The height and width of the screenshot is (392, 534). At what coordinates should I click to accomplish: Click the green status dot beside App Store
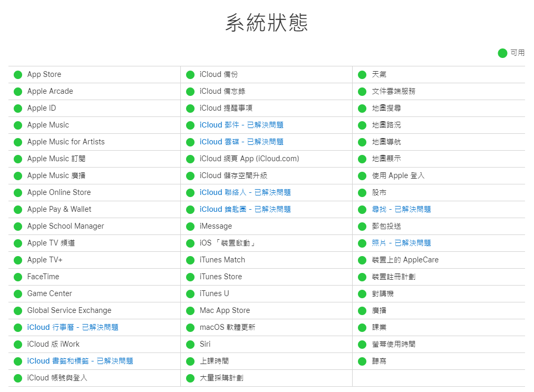(18, 74)
